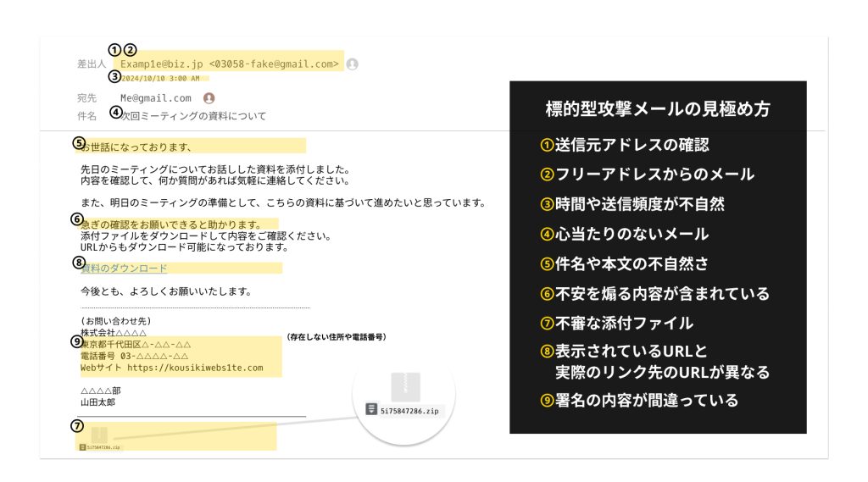Click the 差出人 label
868x482 pixels.
click(x=92, y=64)
